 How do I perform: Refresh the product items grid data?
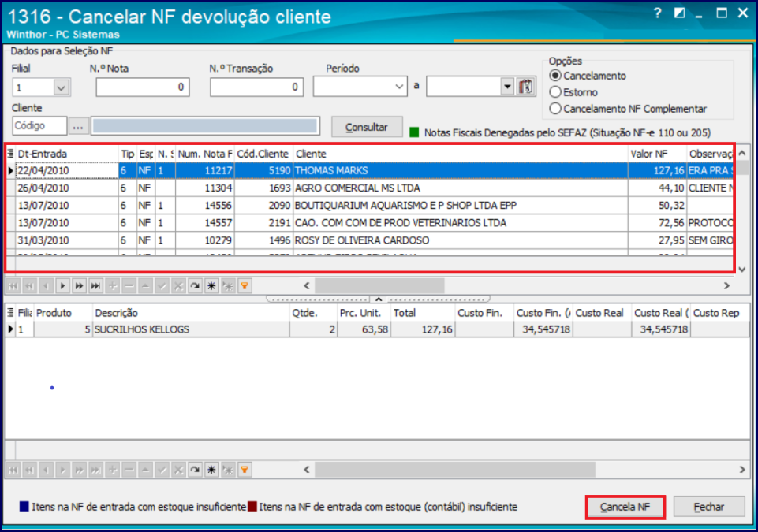coord(195,470)
